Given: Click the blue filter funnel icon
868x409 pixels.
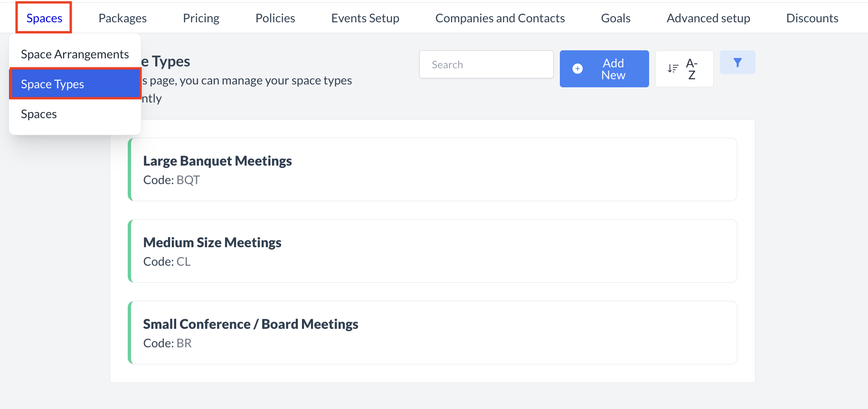Looking at the screenshot, I should click(x=737, y=63).
